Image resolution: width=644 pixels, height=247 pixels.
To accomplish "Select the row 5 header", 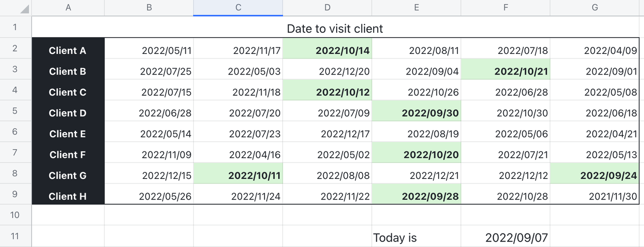I will [x=15, y=110].
